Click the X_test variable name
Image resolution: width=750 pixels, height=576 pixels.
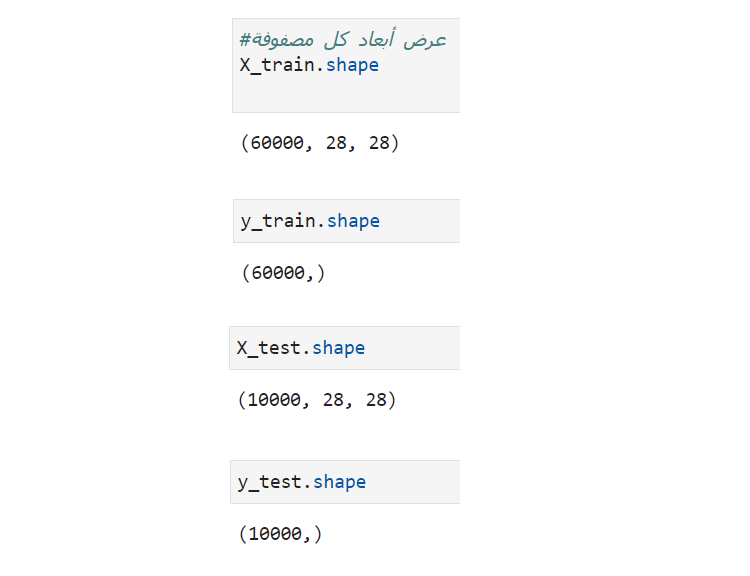(x=269, y=348)
